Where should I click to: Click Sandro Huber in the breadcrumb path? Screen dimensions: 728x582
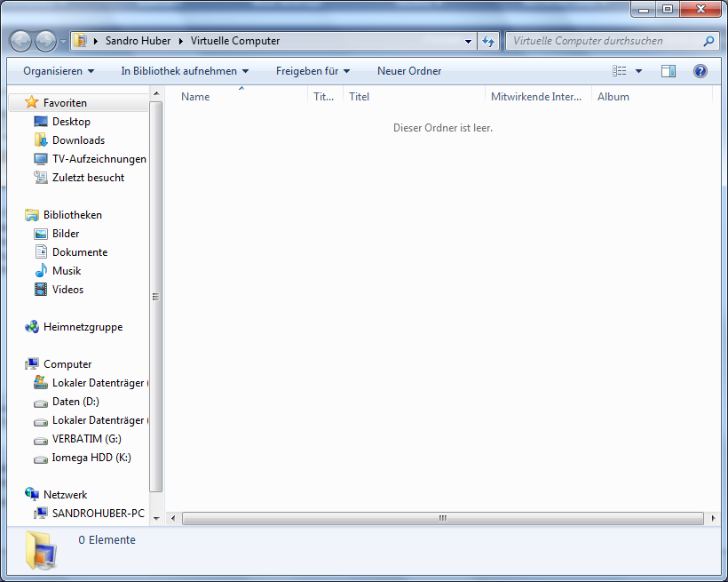(138, 41)
